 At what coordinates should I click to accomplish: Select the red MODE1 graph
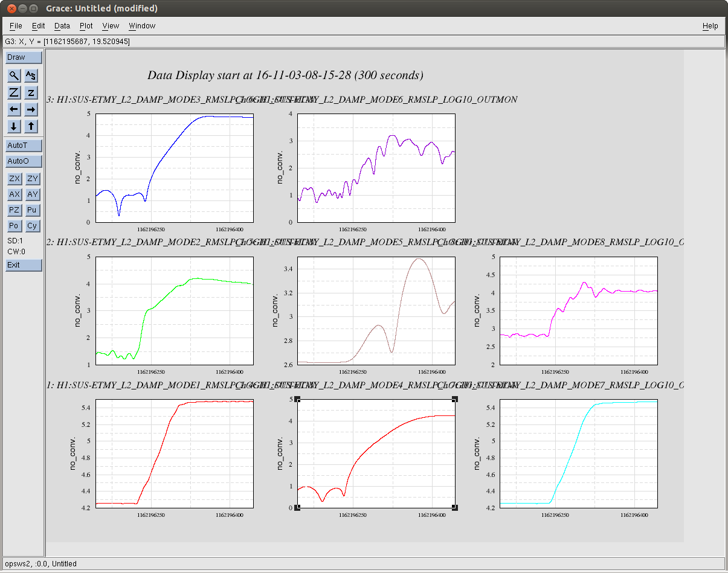[x=175, y=453]
